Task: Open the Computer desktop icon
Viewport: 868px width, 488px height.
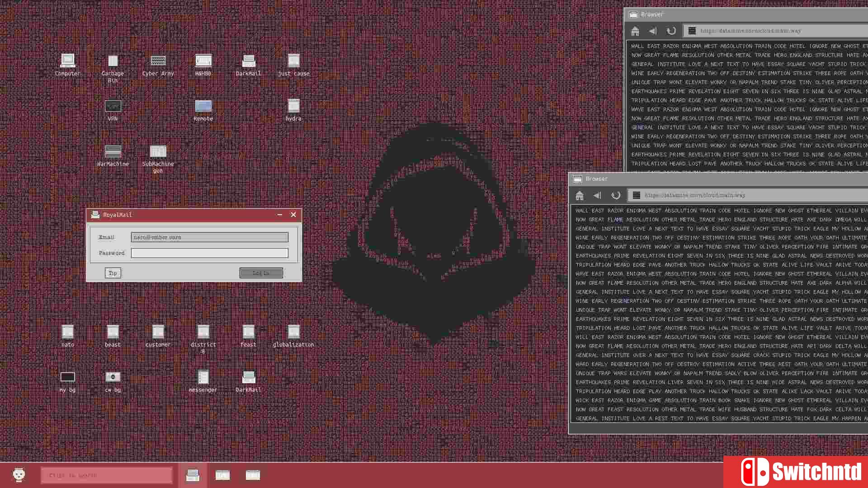Action: (x=67, y=65)
